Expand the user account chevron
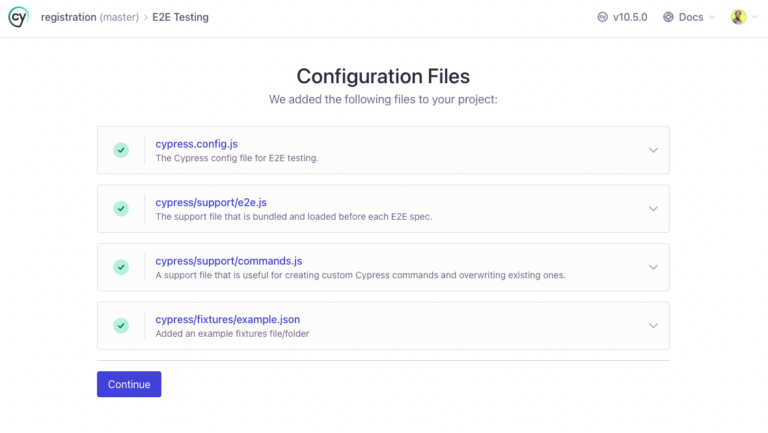The image size is (768, 433). (755, 17)
